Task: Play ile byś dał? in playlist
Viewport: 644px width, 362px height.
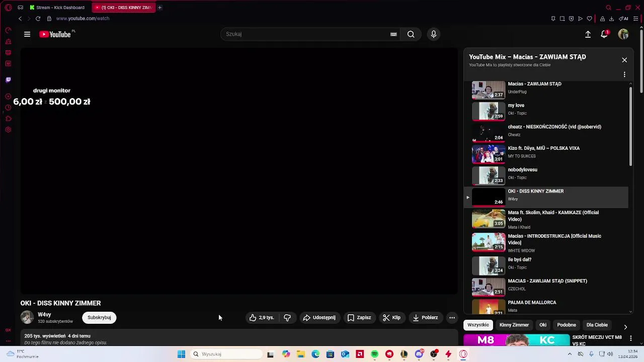Action: 546,265
